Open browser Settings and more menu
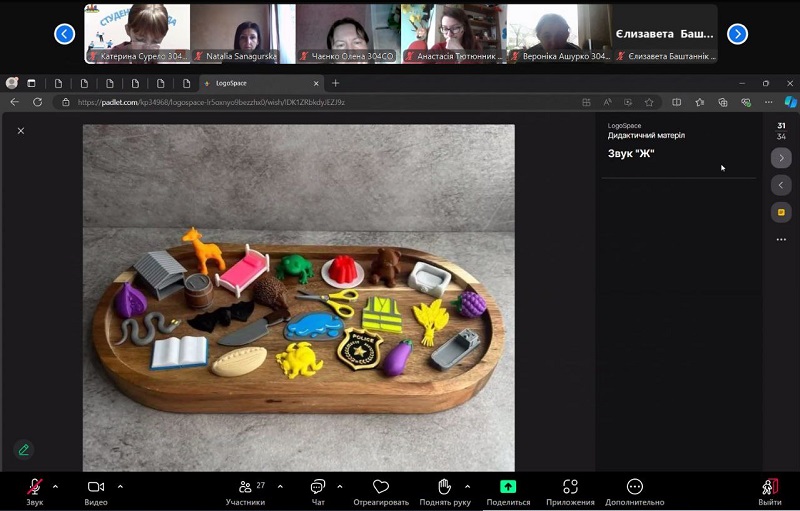 coord(768,103)
